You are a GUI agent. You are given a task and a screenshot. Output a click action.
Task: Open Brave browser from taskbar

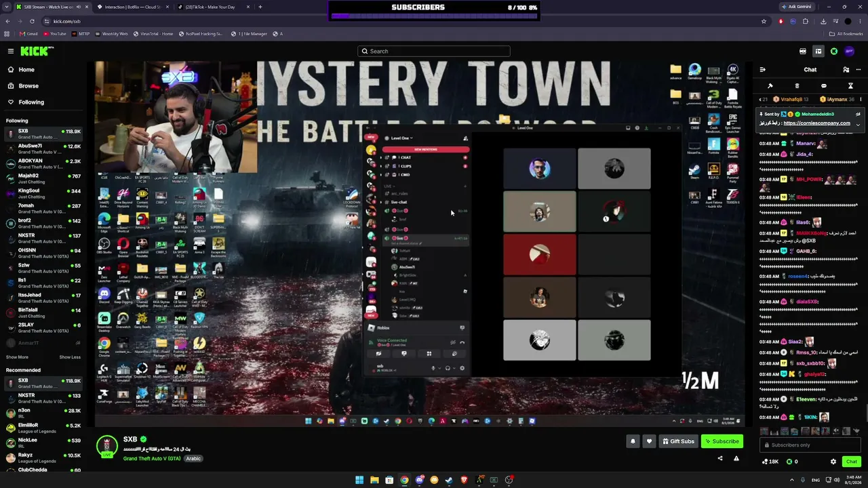pos(464,480)
